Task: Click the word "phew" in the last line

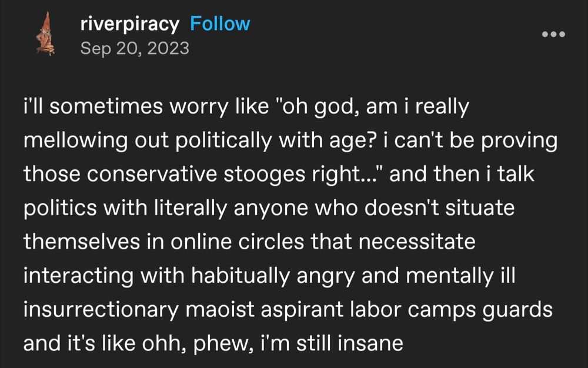Action: [x=223, y=344]
